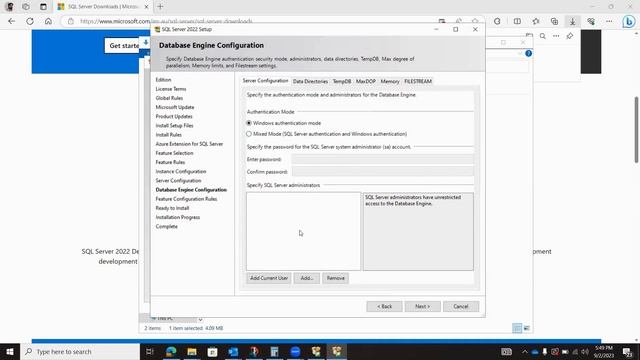Pin the Edge downloads panel

[x=570, y=36]
